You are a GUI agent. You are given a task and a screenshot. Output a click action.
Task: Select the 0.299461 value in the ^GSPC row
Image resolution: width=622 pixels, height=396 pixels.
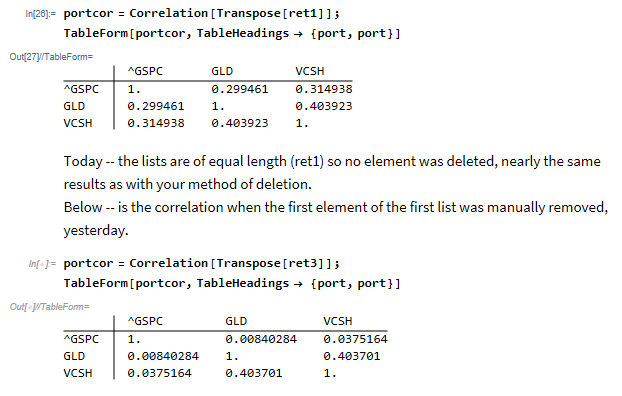[x=240, y=89]
